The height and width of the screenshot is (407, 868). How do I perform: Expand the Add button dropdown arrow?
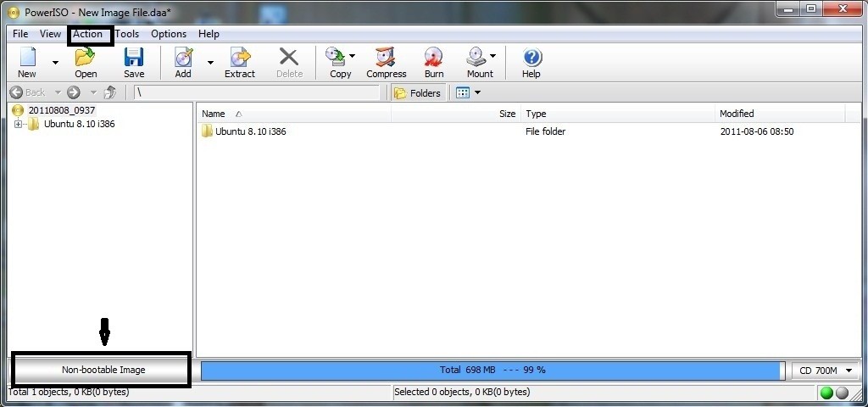(210, 63)
